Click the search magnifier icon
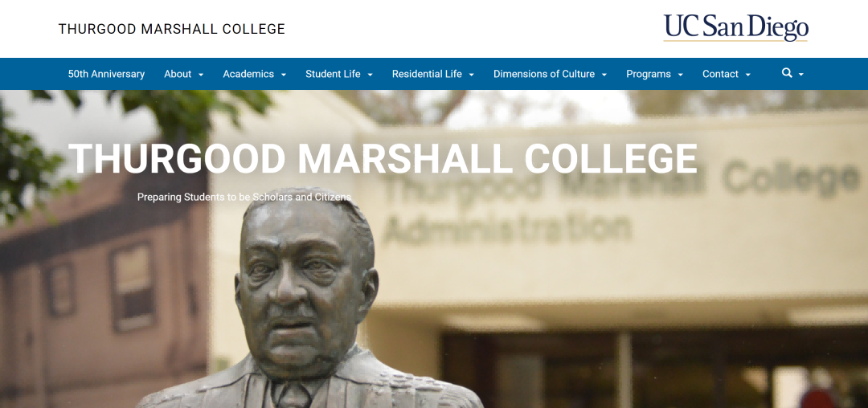Screen dimensions: 868x408 pyautogui.click(x=787, y=73)
